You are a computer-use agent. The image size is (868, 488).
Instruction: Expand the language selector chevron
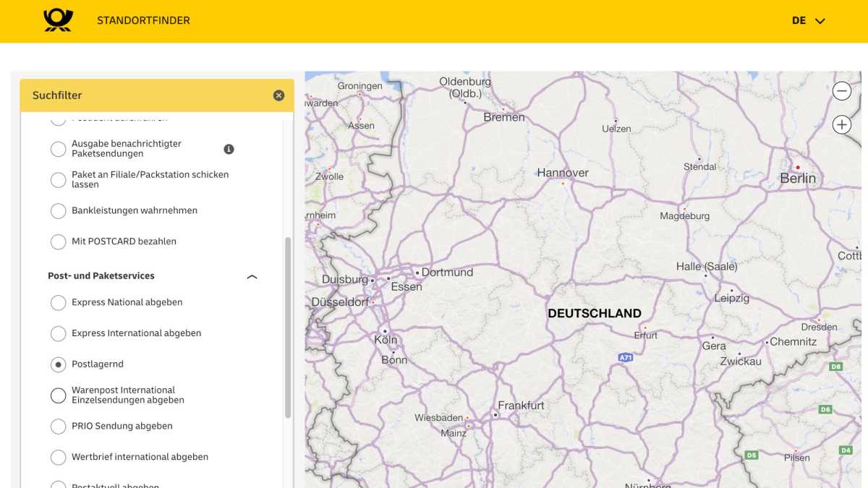pos(821,22)
